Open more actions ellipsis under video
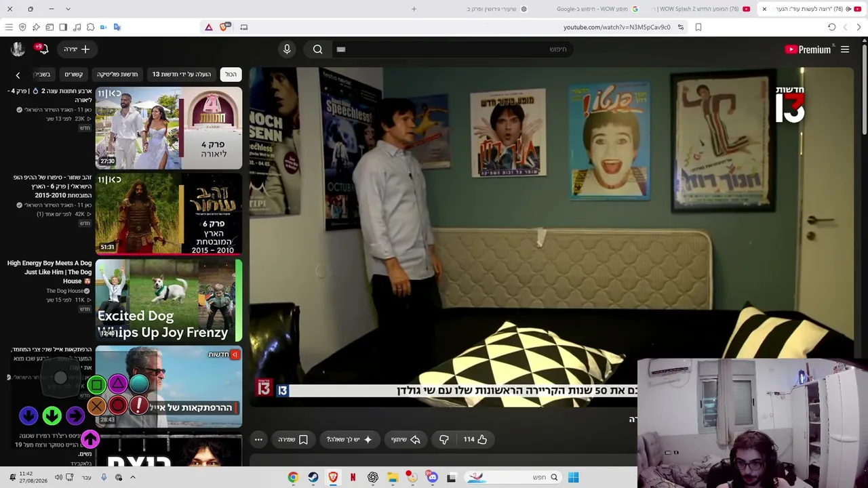This screenshot has width=868, height=488. click(258, 439)
